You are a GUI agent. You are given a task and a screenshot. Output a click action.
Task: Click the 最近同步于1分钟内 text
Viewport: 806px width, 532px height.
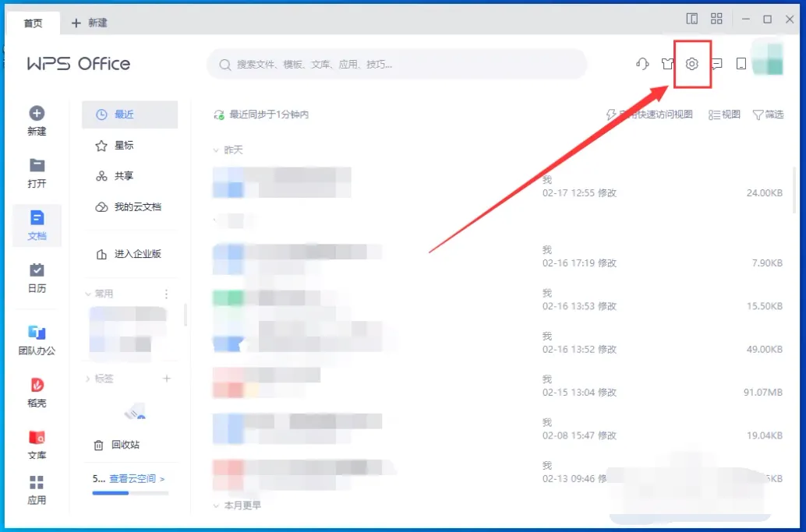(x=269, y=115)
